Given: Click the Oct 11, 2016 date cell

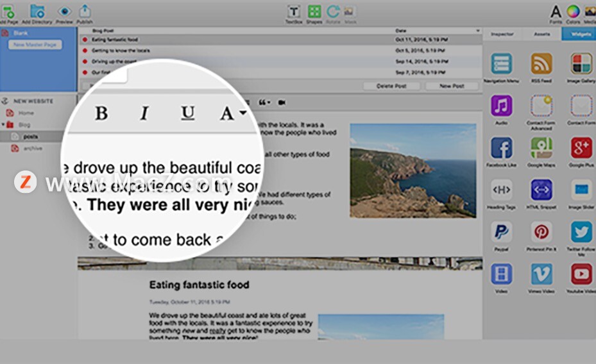Looking at the screenshot, I should [x=421, y=40].
